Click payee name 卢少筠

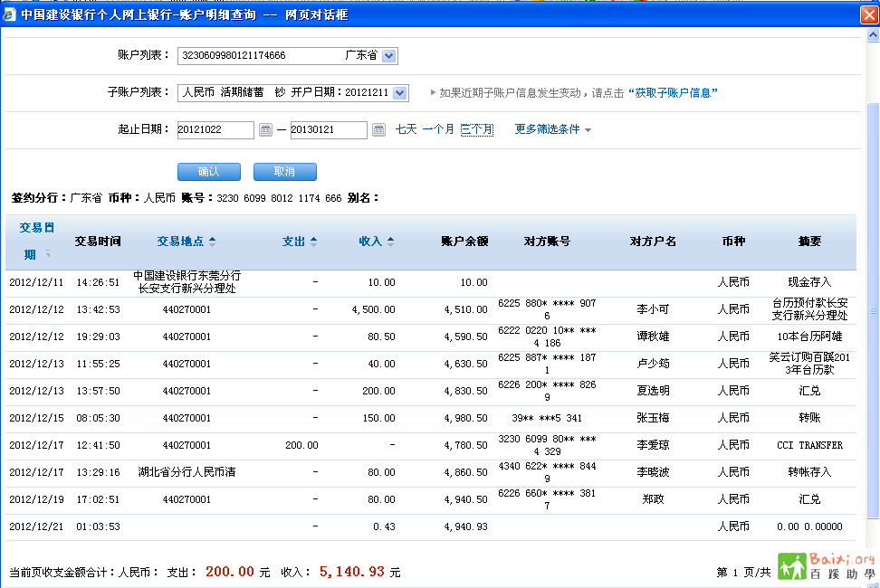(653, 364)
